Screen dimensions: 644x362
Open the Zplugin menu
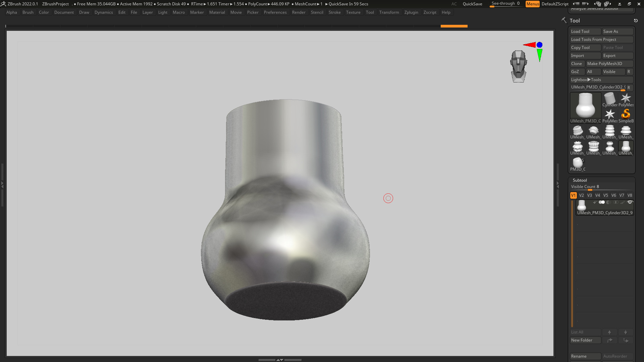[x=411, y=12]
